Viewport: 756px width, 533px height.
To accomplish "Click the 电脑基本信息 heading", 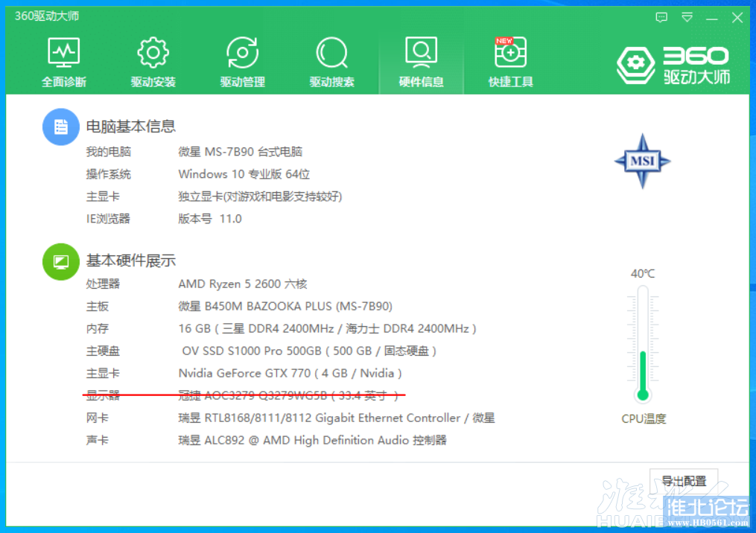I will pyautogui.click(x=130, y=127).
